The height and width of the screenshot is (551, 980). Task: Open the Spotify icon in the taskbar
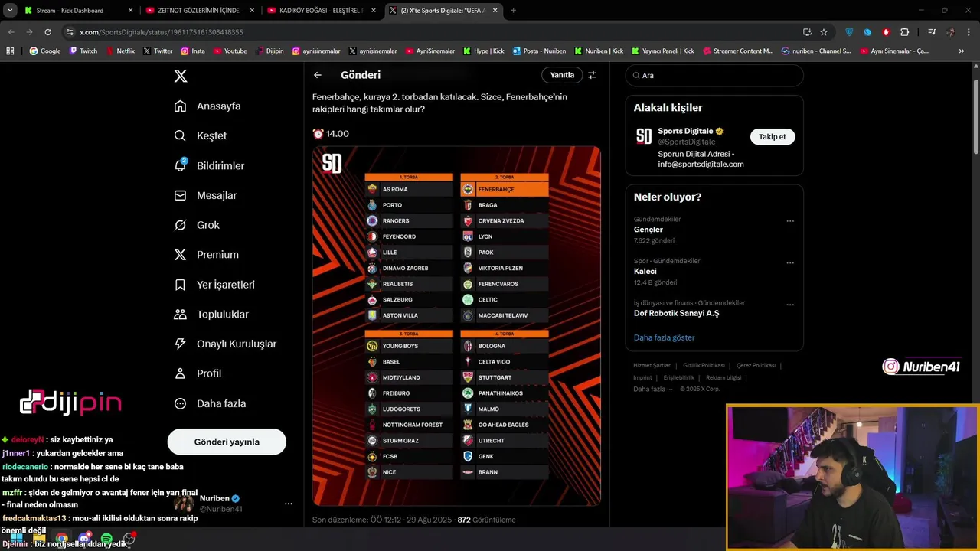(x=106, y=539)
